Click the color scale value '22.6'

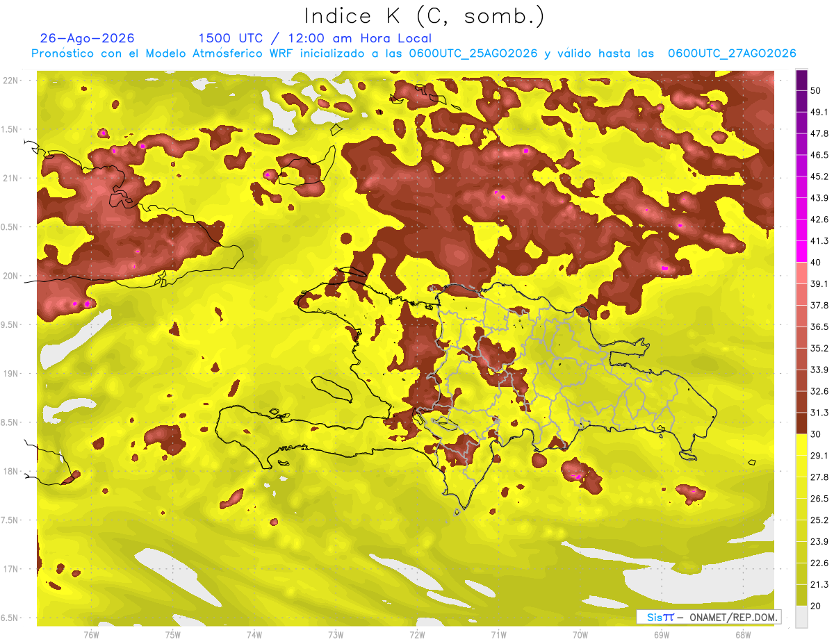819,563
